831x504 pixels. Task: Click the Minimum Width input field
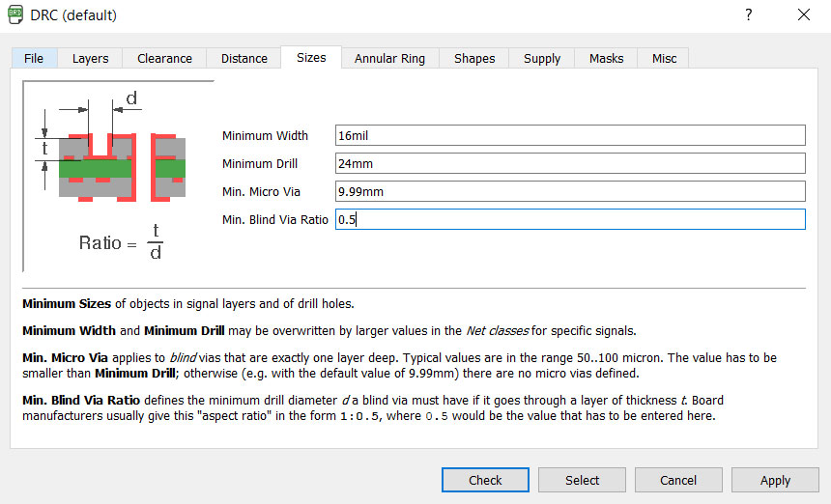[570, 136]
